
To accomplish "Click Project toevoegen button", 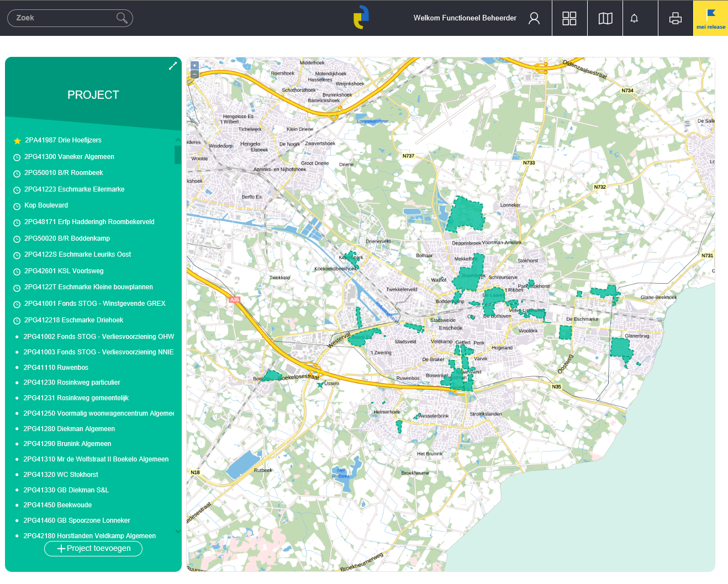I will [93, 549].
